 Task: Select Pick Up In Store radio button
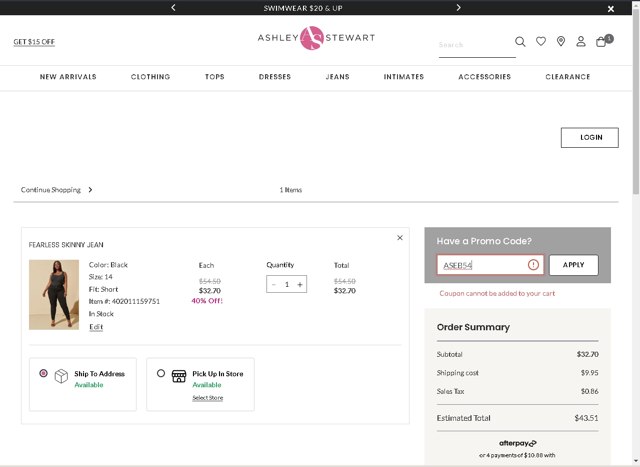161,373
